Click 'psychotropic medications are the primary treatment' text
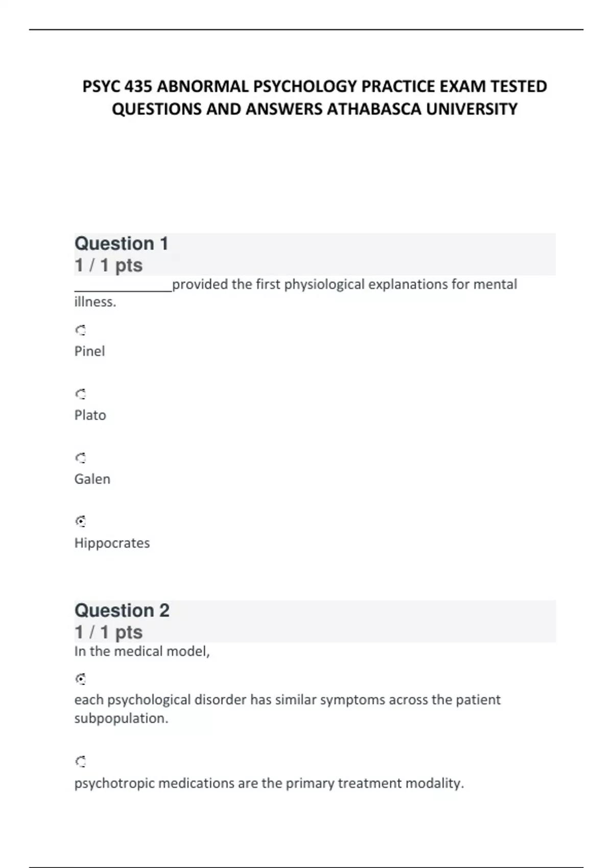 point(269,783)
